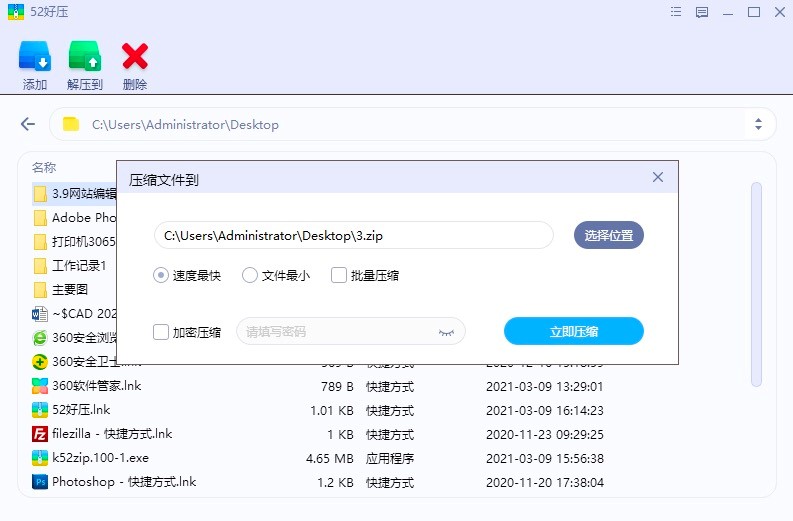The width and height of the screenshot is (793, 521).
Task: Click the date 2021-03-09 13:29:01
Action: coord(545,387)
